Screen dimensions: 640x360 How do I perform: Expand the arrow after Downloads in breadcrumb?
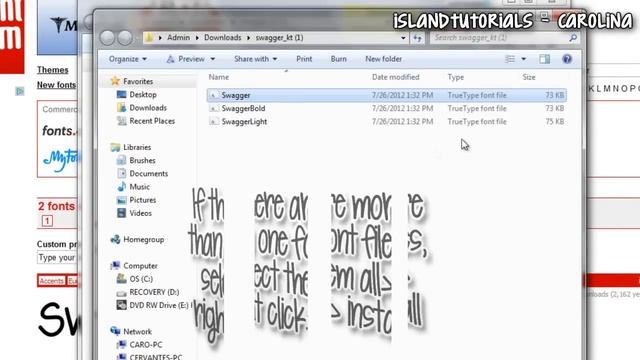pyautogui.click(x=248, y=38)
